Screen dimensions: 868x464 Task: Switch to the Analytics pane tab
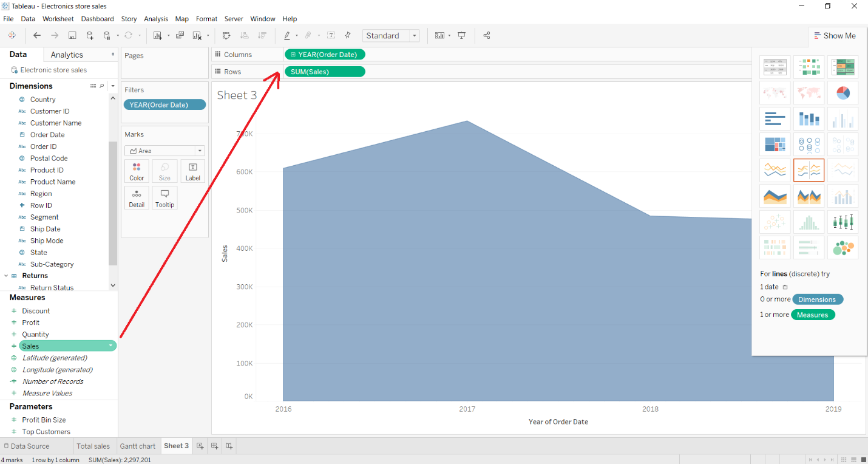click(x=67, y=55)
